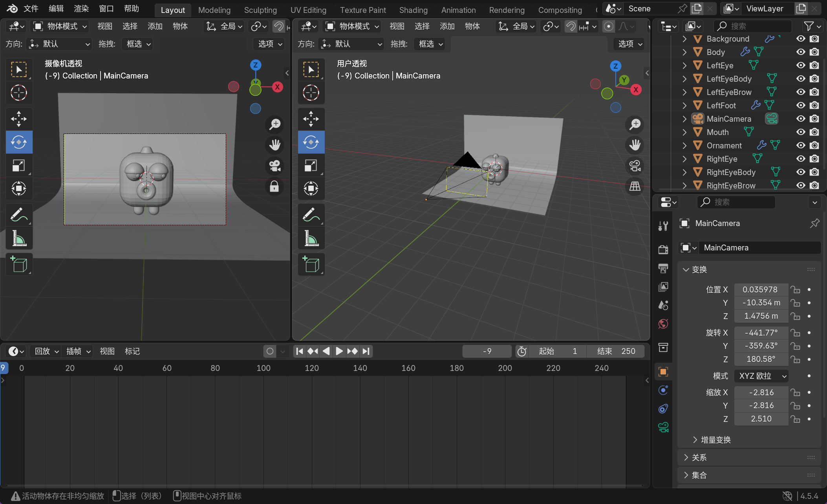Screen dimensions: 827x504
Task: Click the Add Cube tool in left viewport
Action: pos(19,264)
